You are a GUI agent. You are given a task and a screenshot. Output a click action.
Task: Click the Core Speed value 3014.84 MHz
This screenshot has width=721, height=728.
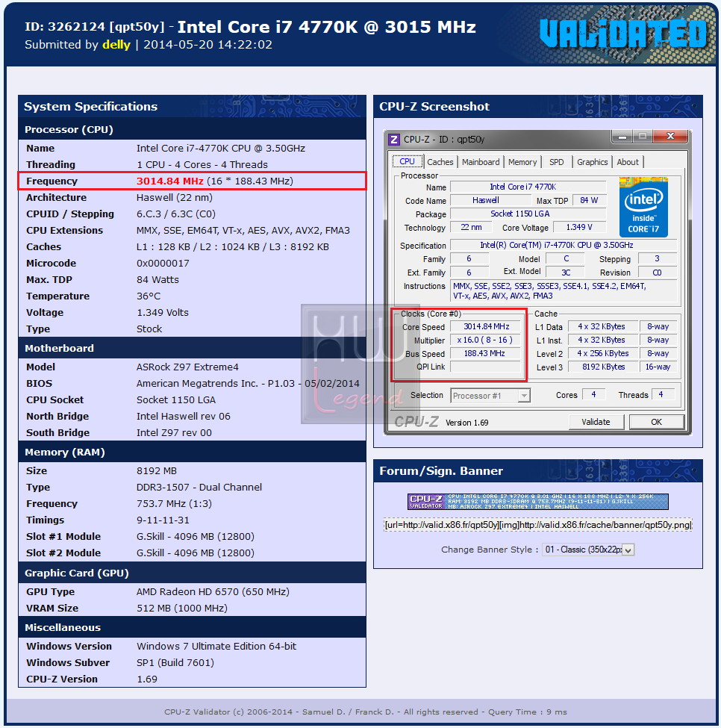coord(486,327)
